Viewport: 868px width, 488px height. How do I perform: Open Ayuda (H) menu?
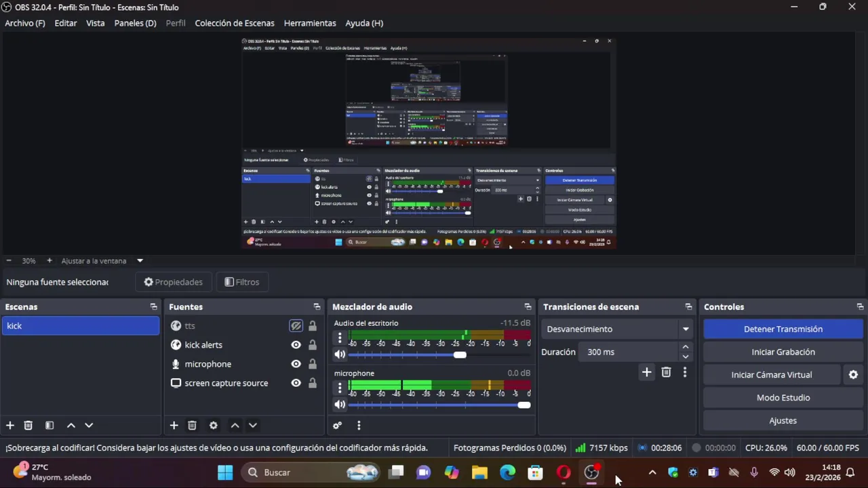[364, 23]
